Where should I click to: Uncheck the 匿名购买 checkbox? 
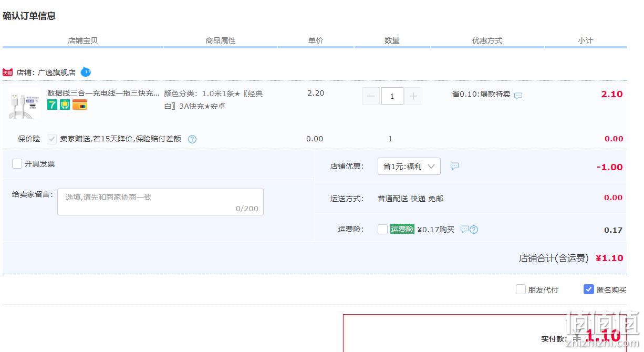589,289
